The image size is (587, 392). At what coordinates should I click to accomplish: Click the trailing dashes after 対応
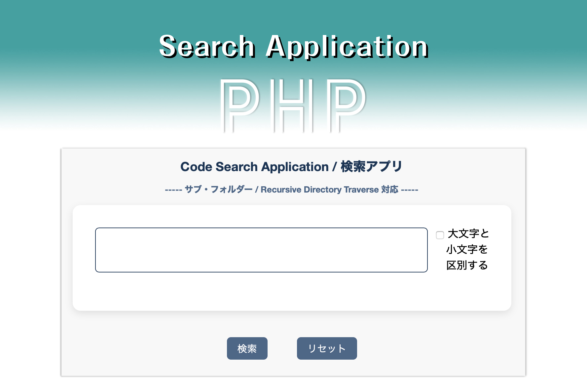[x=410, y=190]
